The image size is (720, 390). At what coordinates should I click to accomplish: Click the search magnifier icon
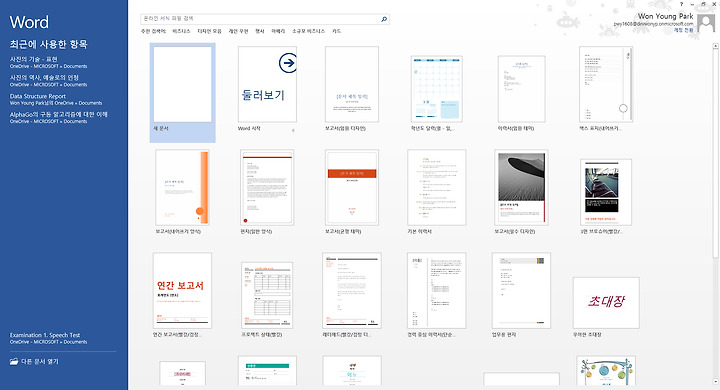pyautogui.click(x=384, y=19)
